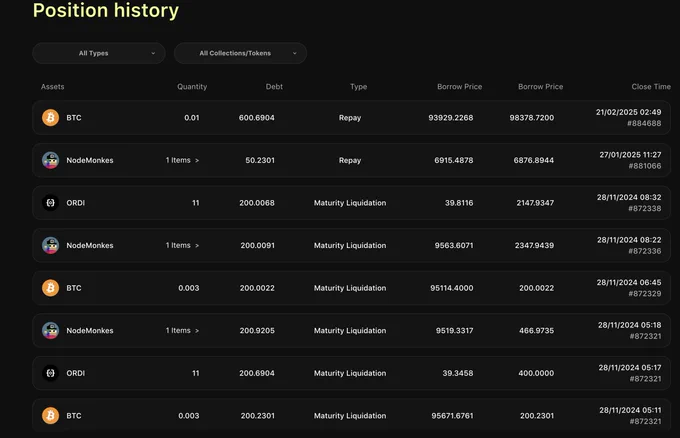This screenshot has height=438, width=680.
Task: Click borrow price 95671.6761
Action: click(x=452, y=415)
